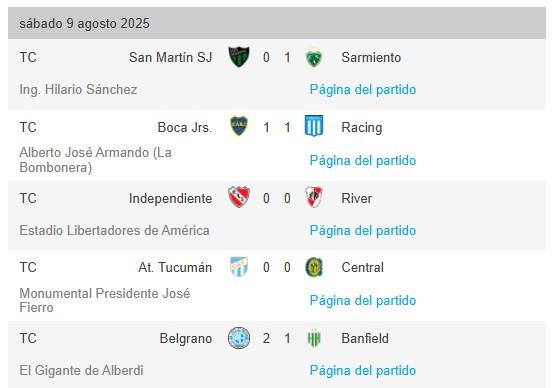Click the Boca Jrs. shield icon
Image resolution: width=553 pixels, height=388 pixels.
(239, 126)
